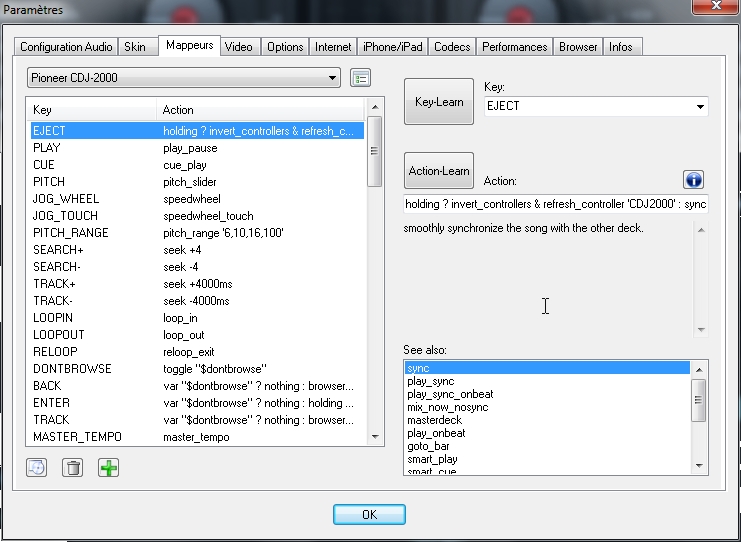Click the See also scrollbar thumb
Image resolution: width=741 pixels, height=542 pixels.
698,400
